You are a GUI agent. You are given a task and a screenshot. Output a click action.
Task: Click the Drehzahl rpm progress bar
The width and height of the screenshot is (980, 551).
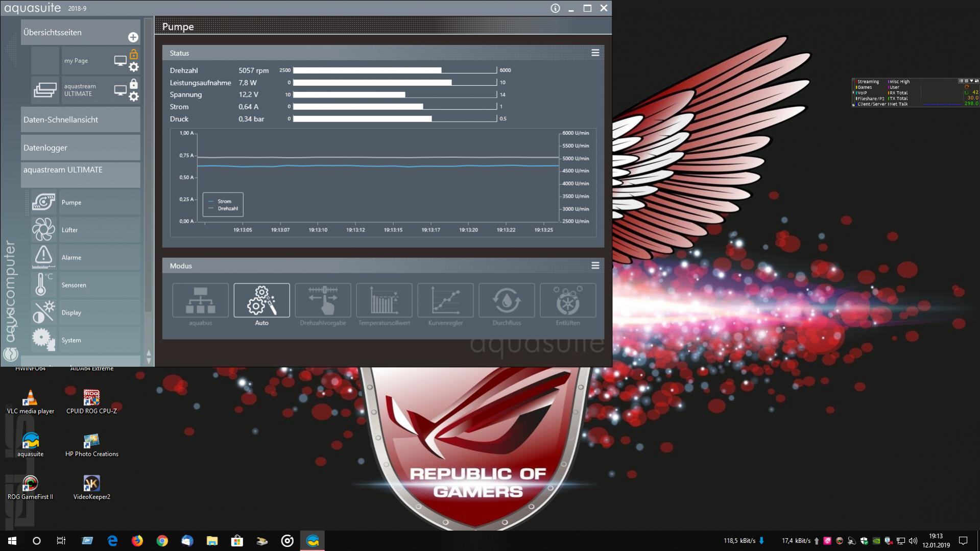click(395, 70)
